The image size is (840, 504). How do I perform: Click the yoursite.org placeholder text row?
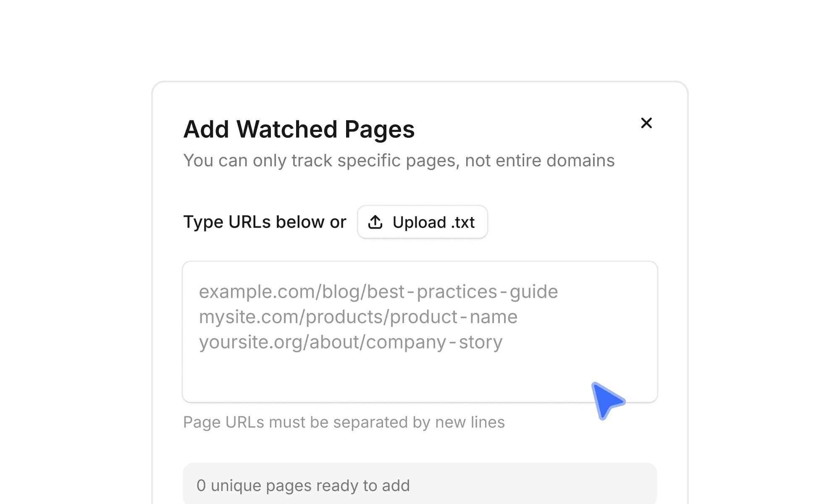tap(351, 342)
